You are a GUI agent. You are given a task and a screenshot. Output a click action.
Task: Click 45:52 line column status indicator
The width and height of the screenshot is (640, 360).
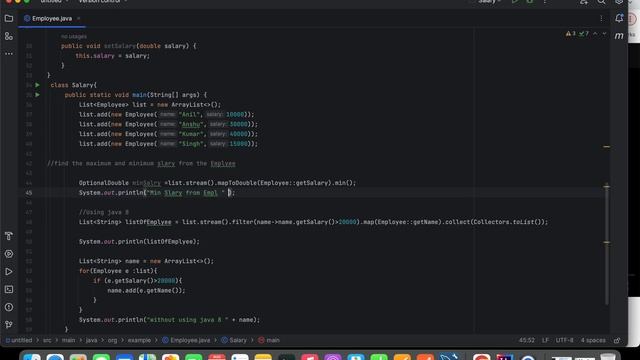point(527,340)
